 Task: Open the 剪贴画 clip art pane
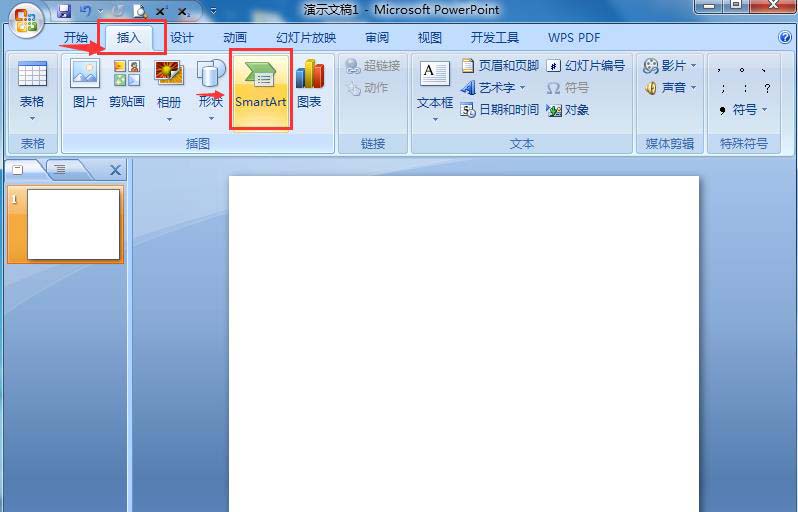[x=127, y=86]
